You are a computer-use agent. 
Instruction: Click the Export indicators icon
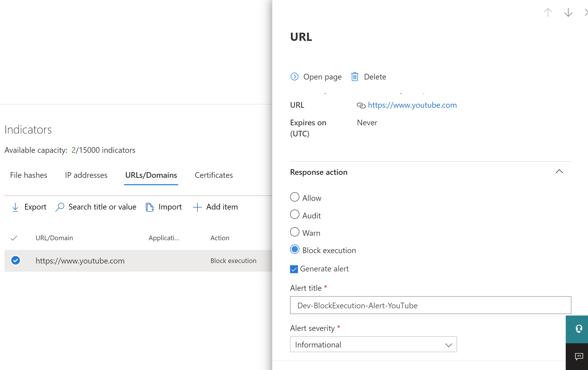15,207
